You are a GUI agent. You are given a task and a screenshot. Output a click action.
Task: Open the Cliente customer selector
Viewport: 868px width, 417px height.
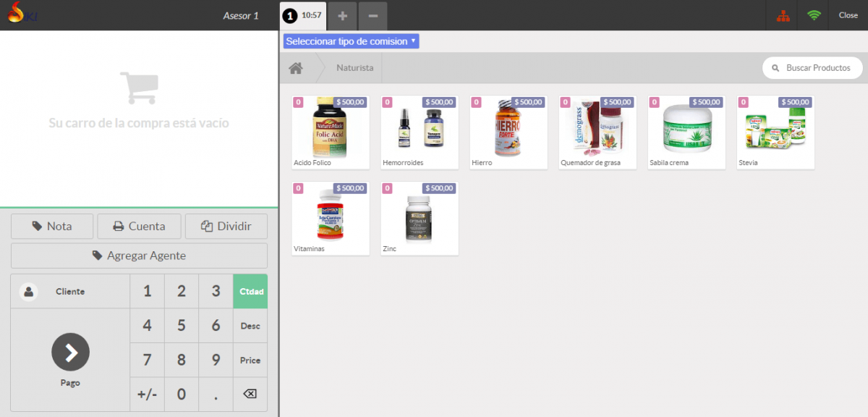(x=70, y=292)
